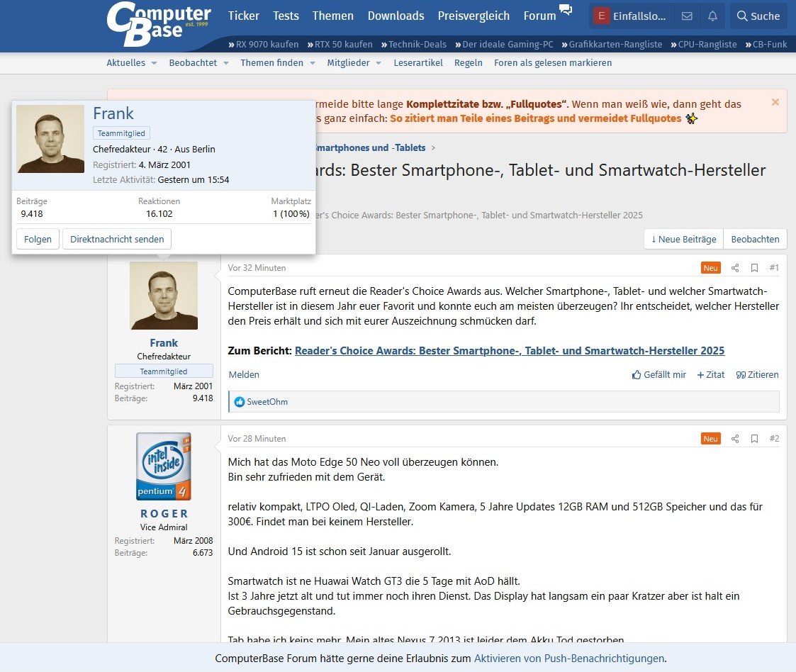This screenshot has width=796, height=672.
Task: Open Frank's name in the profile popup
Action: [x=113, y=113]
